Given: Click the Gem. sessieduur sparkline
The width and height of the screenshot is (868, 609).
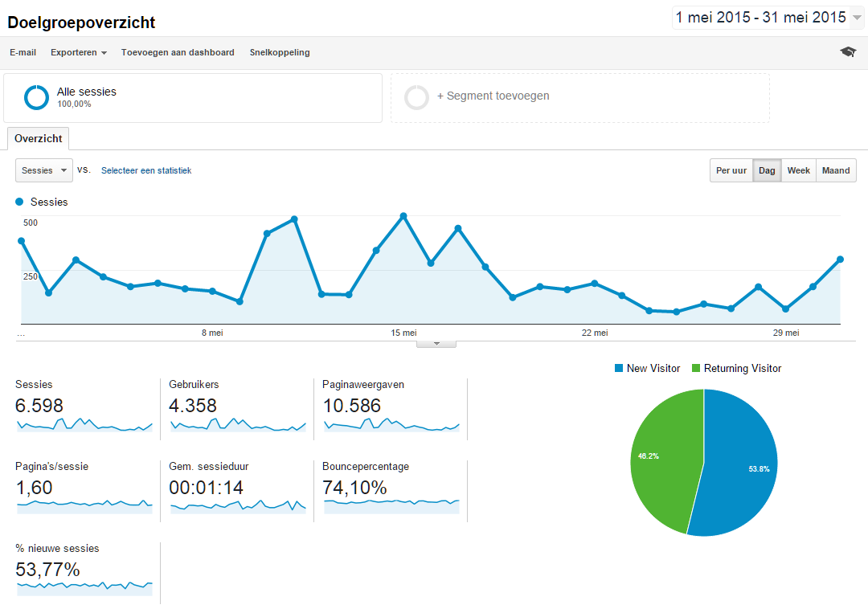Looking at the screenshot, I should point(237,505).
